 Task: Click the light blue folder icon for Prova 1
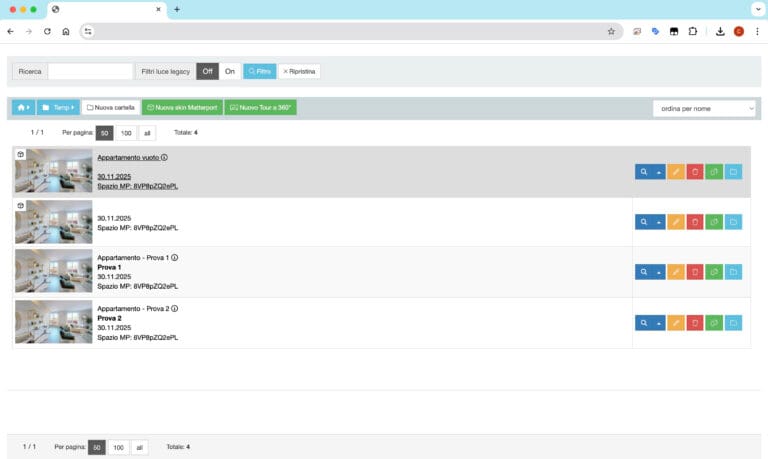coord(733,272)
